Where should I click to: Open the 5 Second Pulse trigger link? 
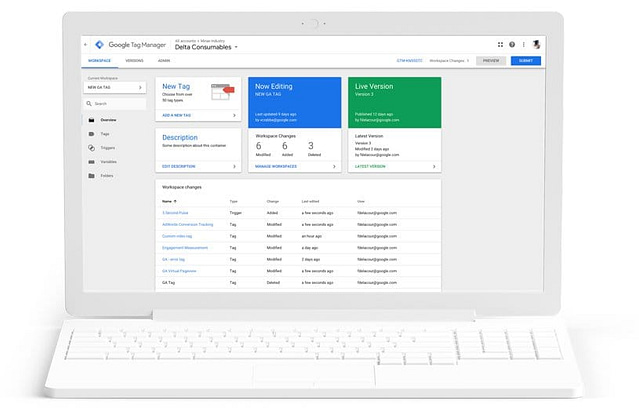[x=175, y=213]
